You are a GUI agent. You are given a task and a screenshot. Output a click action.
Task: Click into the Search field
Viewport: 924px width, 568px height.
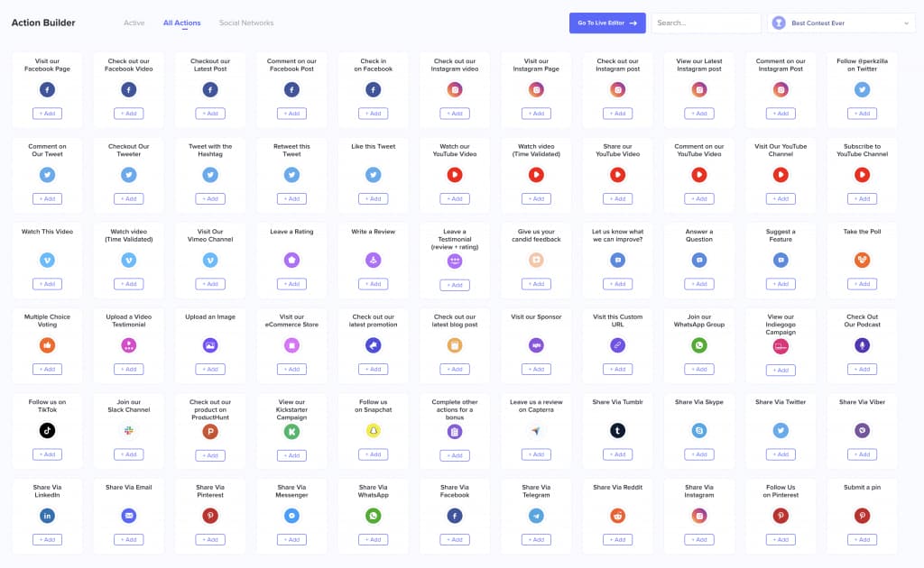point(706,23)
